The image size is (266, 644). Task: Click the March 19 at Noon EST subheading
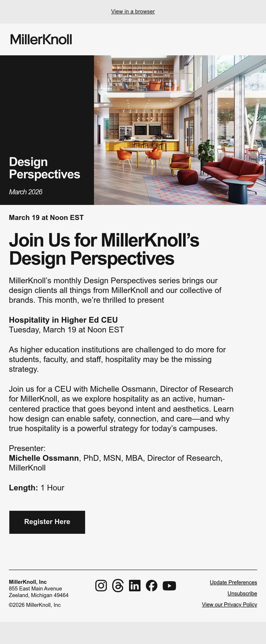pos(46,218)
